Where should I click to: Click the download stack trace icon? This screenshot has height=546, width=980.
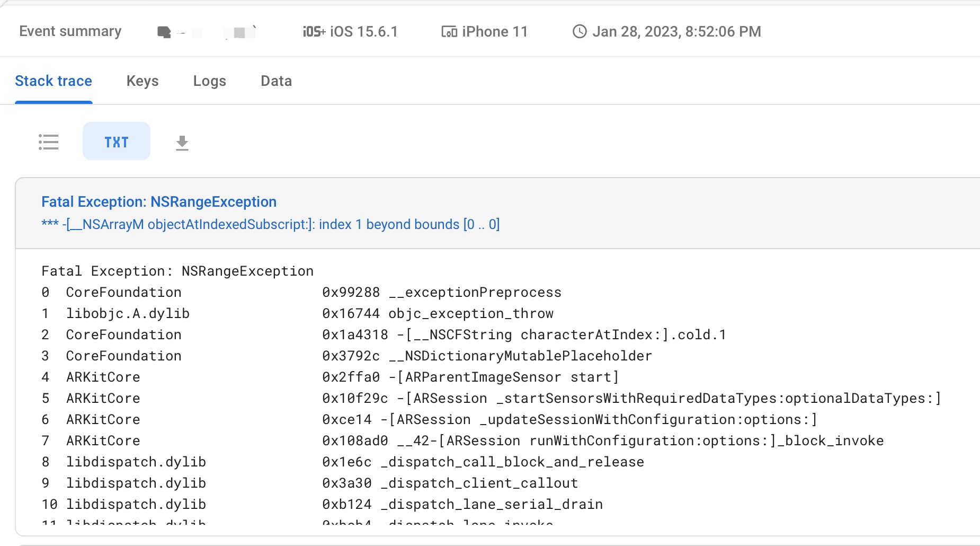pyautogui.click(x=182, y=143)
